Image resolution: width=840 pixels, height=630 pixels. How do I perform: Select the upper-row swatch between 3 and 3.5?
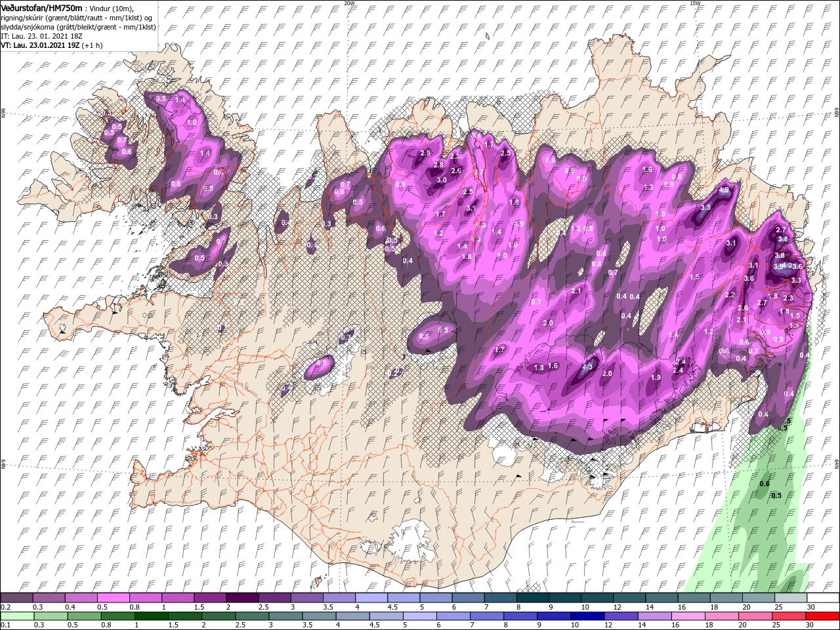click(307, 598)
